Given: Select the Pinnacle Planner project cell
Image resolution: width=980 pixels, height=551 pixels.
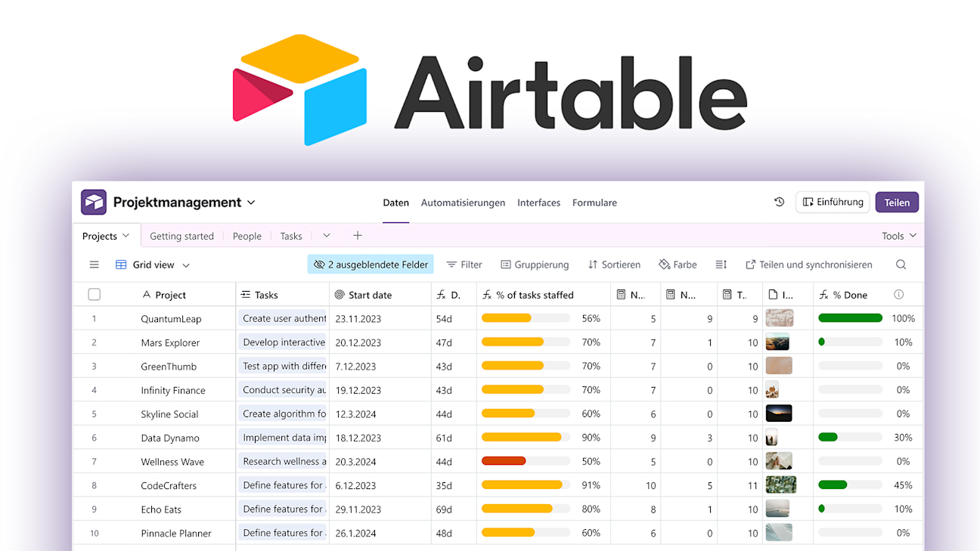Looking at the screenshot, I should pos(176,533).
